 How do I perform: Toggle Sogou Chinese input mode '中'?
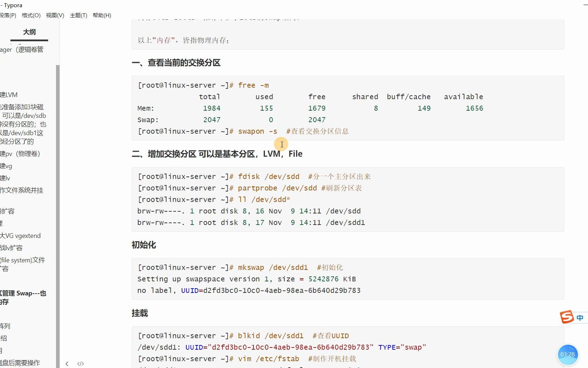580,318
